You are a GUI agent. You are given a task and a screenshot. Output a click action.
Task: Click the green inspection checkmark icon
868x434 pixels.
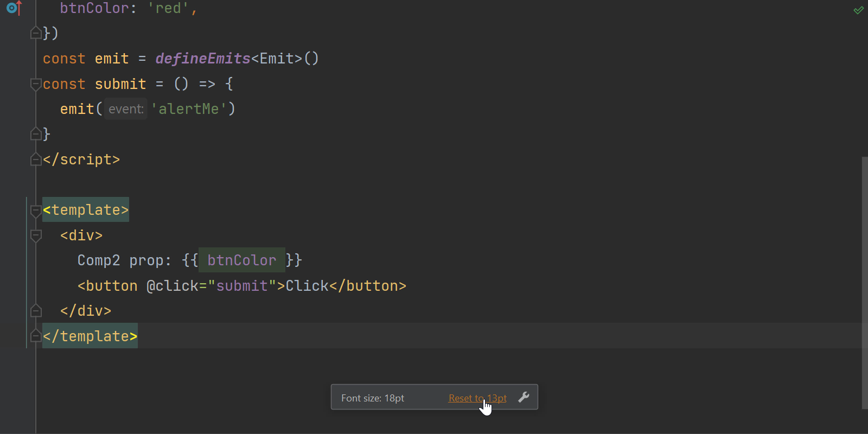pyautogui.click(x=858, y=10)
